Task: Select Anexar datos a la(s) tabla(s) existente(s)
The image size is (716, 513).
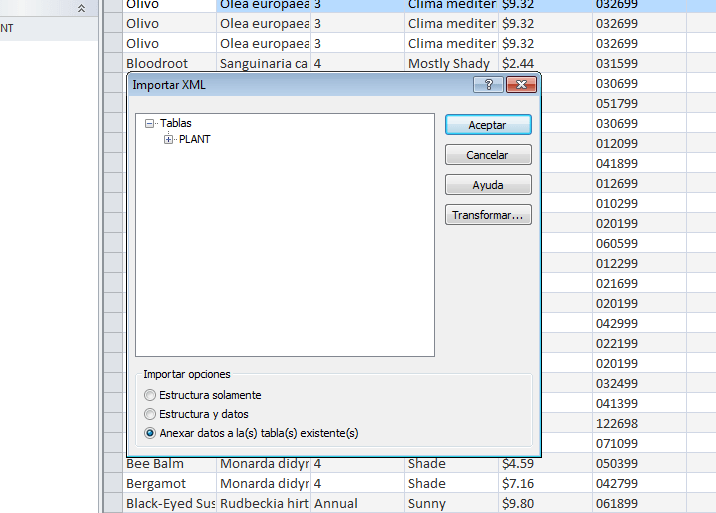Action: [151, 433]
